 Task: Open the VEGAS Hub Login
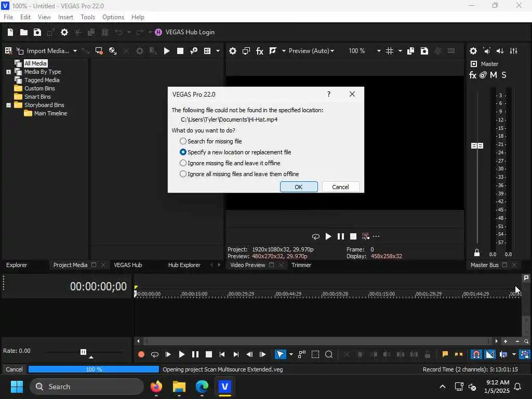185,32
